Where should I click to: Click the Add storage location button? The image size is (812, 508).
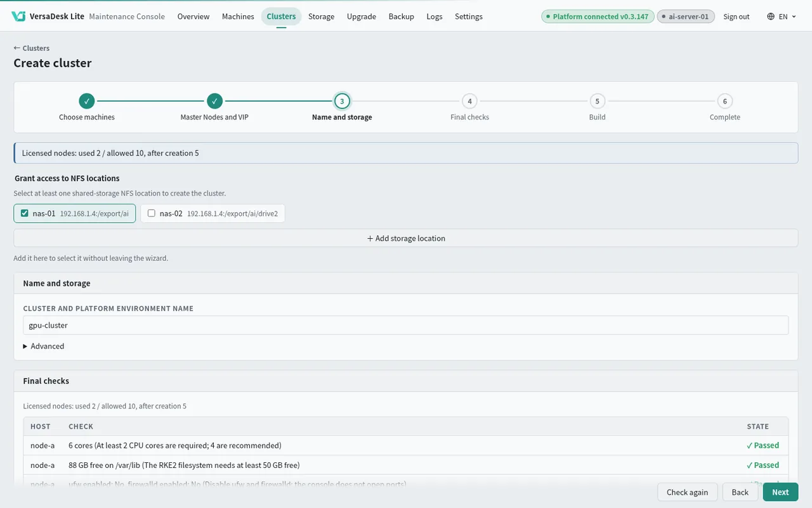click(x=406, y=238)
